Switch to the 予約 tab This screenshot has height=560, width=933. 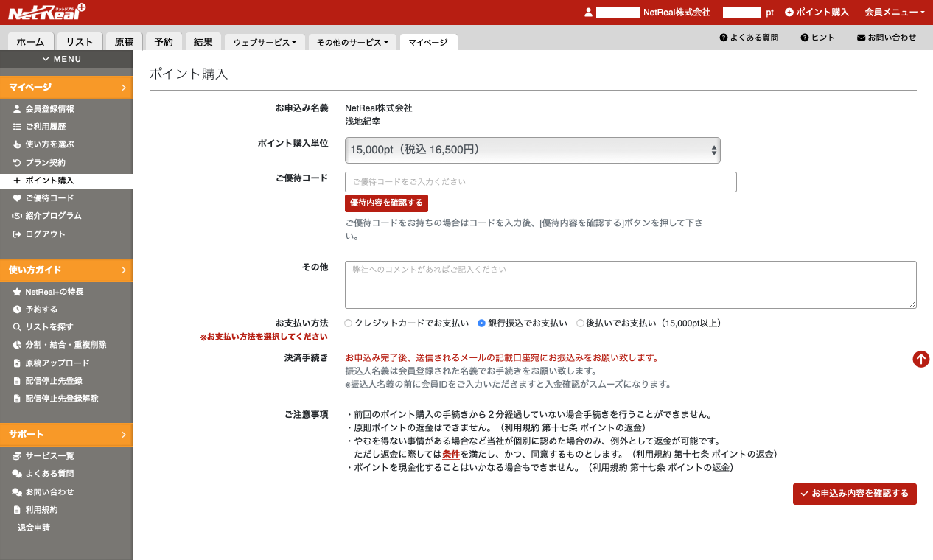tap(163, 42)
